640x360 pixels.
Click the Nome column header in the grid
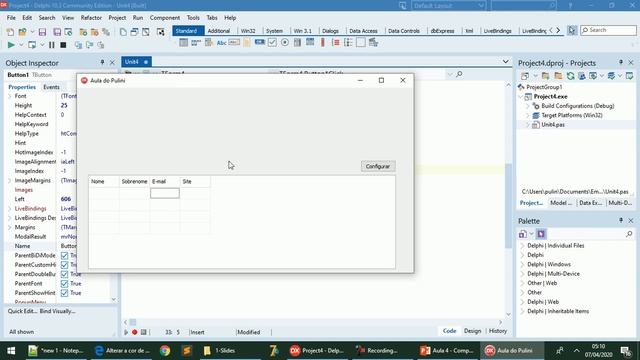tap(104, 182)
